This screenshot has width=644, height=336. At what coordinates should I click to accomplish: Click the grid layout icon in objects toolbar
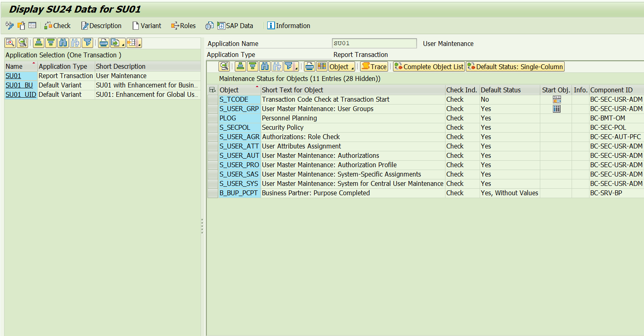pyautogui.click(x=322, y=66)
